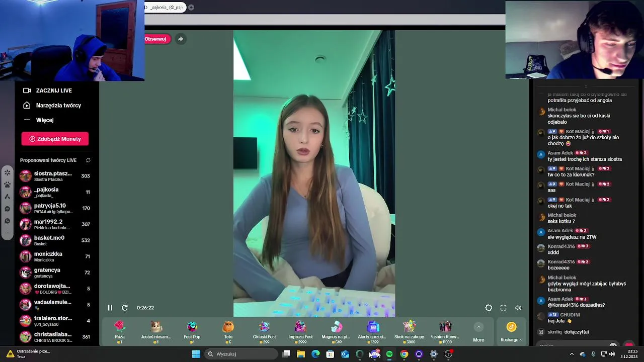Open the Więcej menu item
Image resolution: width=644 pixels, height=362 pixels.
[45, 120]
